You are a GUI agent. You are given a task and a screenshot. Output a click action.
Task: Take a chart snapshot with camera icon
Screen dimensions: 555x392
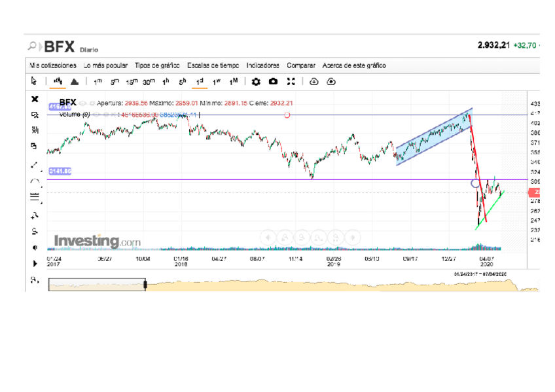(x=274, y=81)
